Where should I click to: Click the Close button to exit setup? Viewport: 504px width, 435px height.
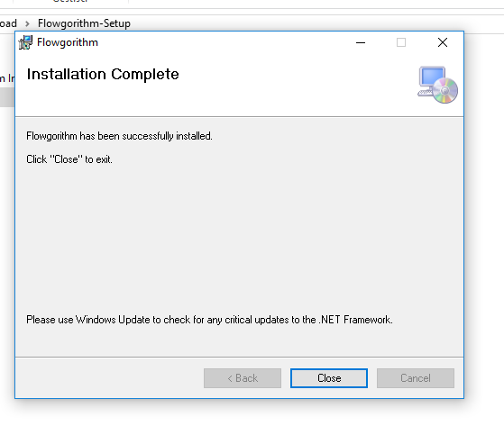[x=329, y=378]
